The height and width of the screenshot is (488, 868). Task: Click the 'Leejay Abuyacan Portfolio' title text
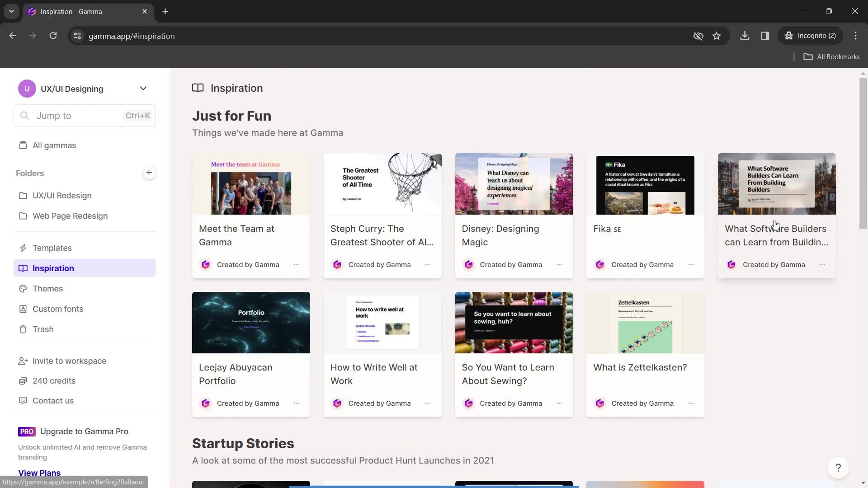click(x=236, y=374)
